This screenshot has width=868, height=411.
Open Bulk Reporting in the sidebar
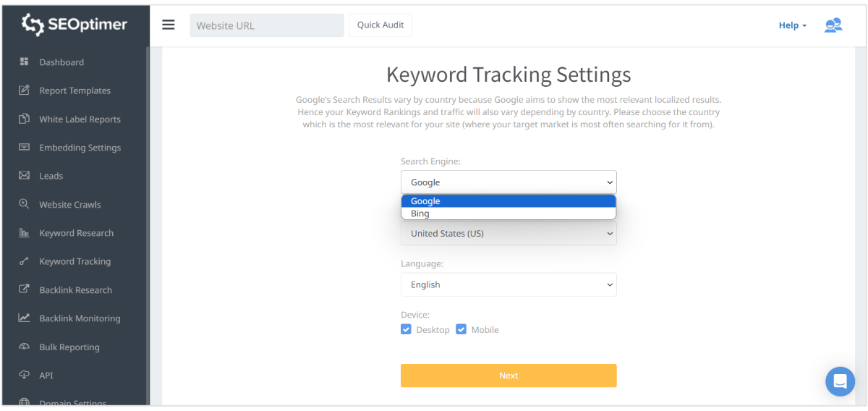click(69, 347)
